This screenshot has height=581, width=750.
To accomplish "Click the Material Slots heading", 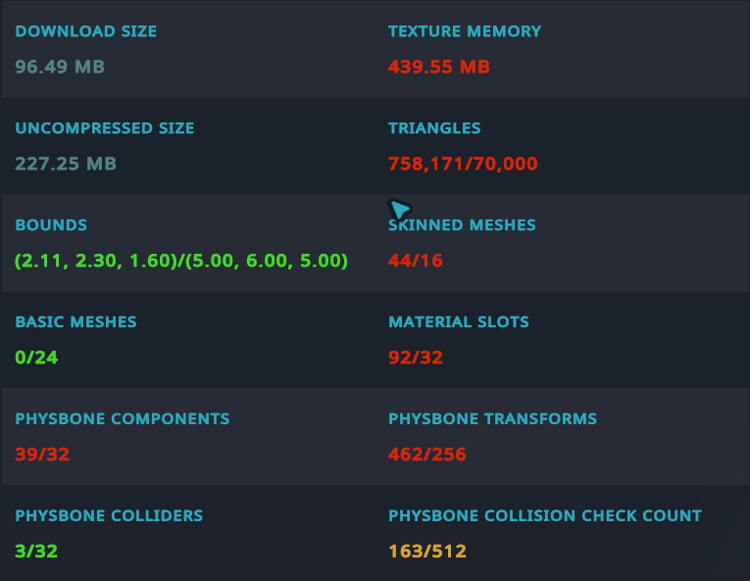I will click(x=458, y=322).
